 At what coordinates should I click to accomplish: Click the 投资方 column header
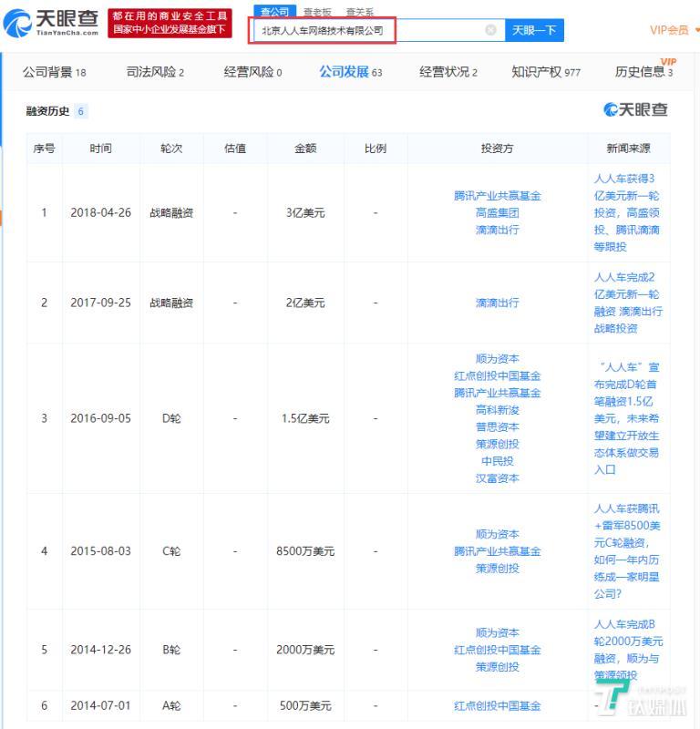498,149
